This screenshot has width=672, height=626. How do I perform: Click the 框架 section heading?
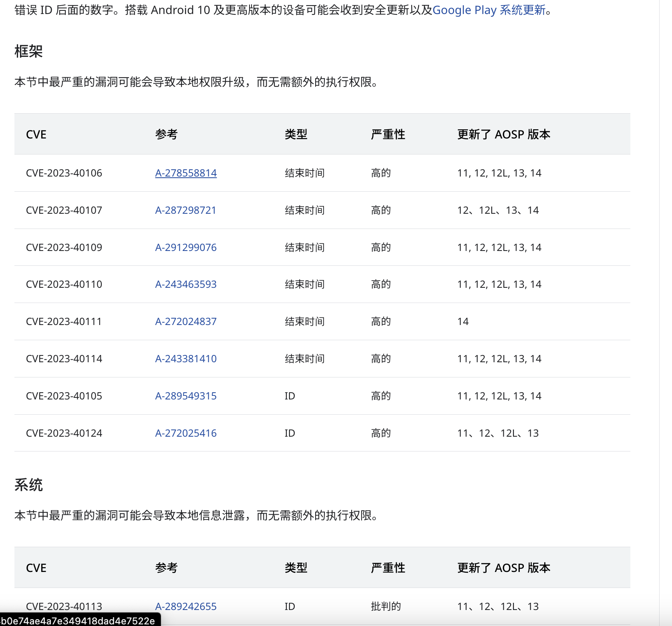(28, 51)
